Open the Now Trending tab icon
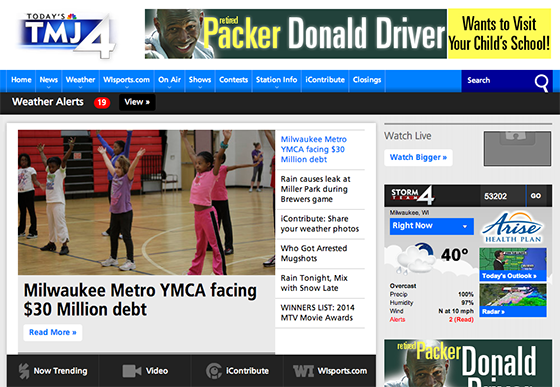Viewport: 560px width, 387px height. (24, 371)
